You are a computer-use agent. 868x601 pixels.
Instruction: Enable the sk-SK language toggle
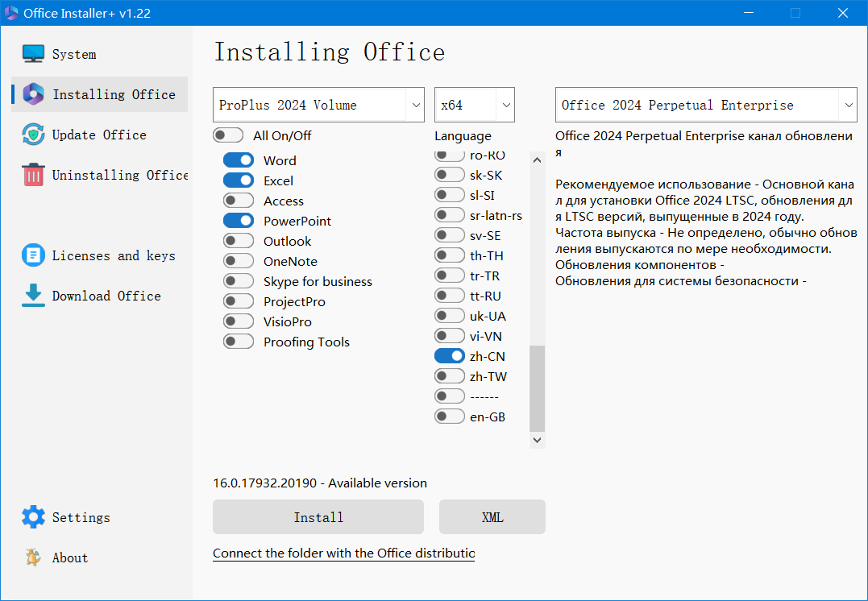450,175
